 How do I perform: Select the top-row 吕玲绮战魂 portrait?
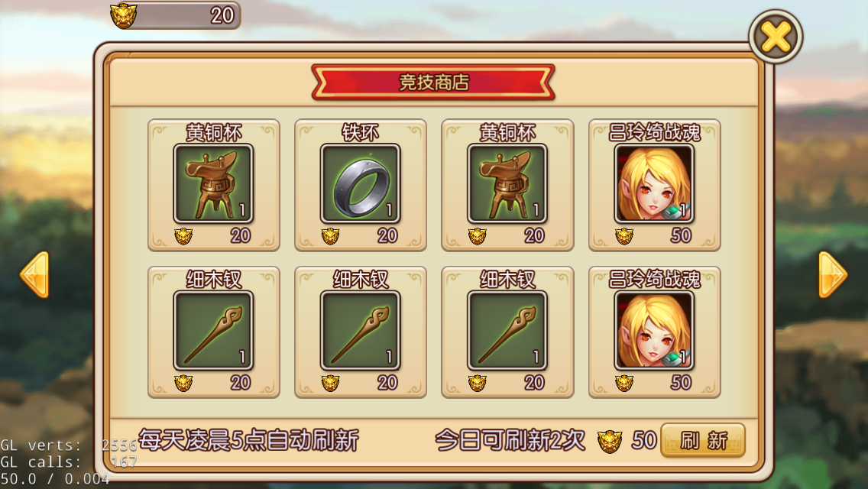[654, 184]
